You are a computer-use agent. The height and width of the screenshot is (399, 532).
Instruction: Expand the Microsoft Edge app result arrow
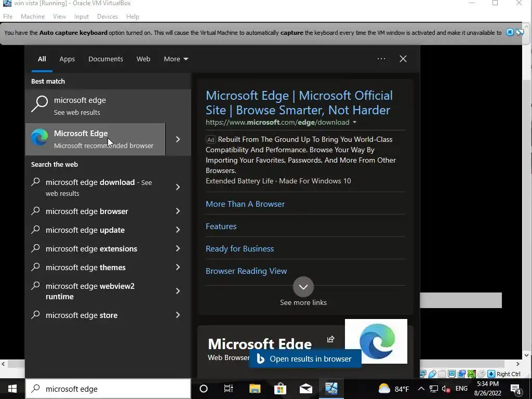point(178,139)
